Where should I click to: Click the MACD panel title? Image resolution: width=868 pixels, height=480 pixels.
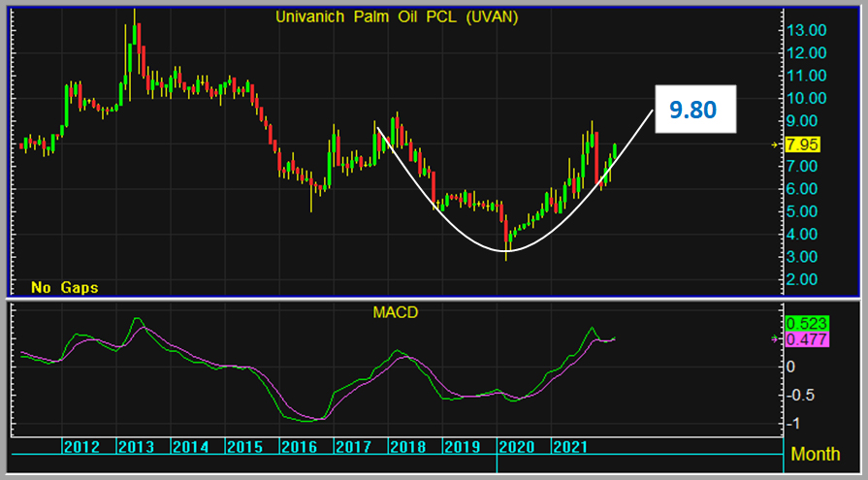396,312
